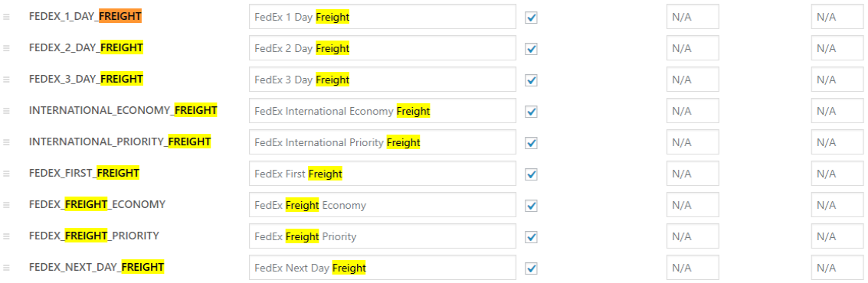Select the drag handle for FEDEX_FIRST_FREIGHT
This screenshot has width=868, height=283.
click(7, 174)
